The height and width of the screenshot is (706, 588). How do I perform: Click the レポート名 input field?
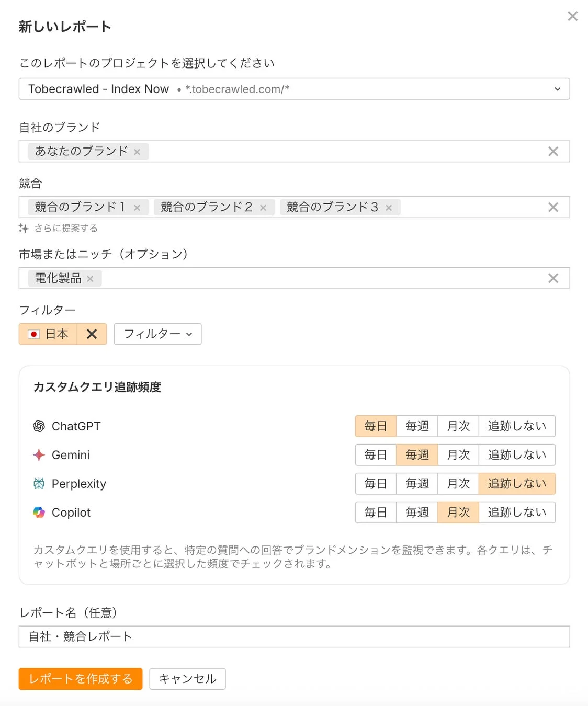295,636
